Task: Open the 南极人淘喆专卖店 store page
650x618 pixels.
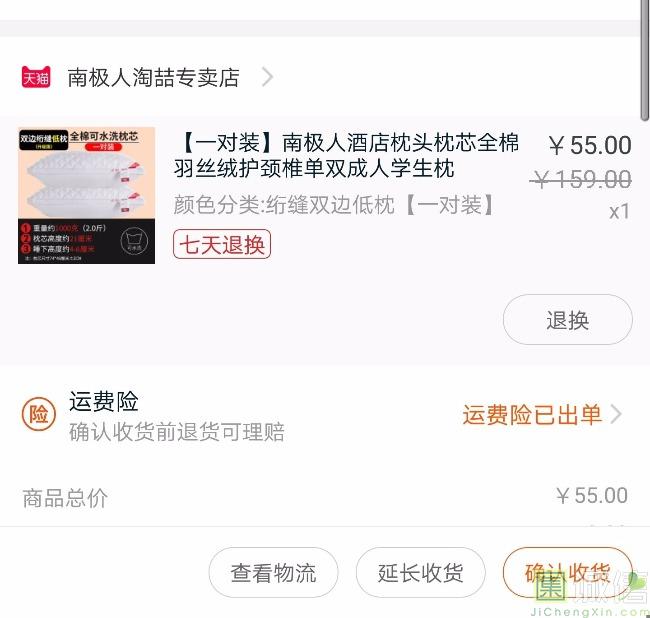Action: pos(153,78)
